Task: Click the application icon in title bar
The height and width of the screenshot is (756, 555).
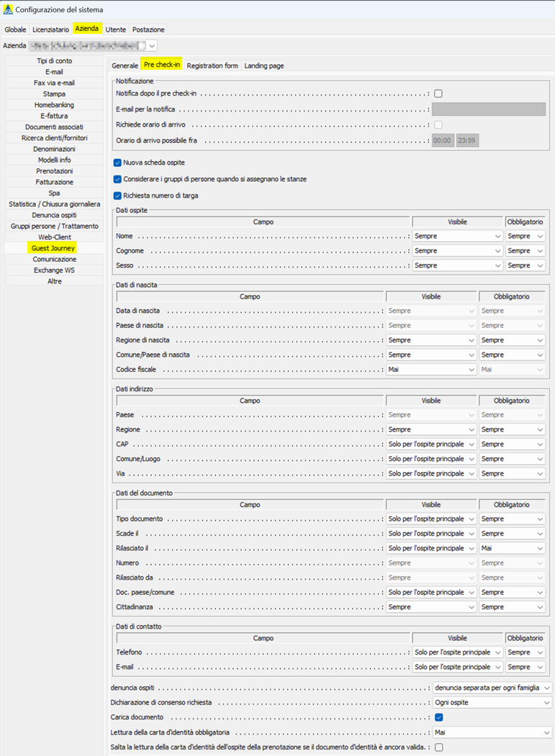Action: click(8, 10)
